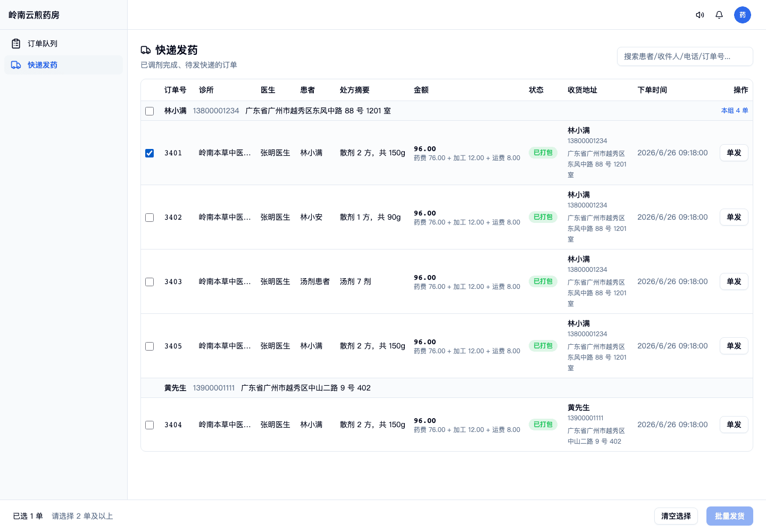Click 已打包 status of order 3401
This screenshot has height=532, width=766.
[x=543, y=153]
